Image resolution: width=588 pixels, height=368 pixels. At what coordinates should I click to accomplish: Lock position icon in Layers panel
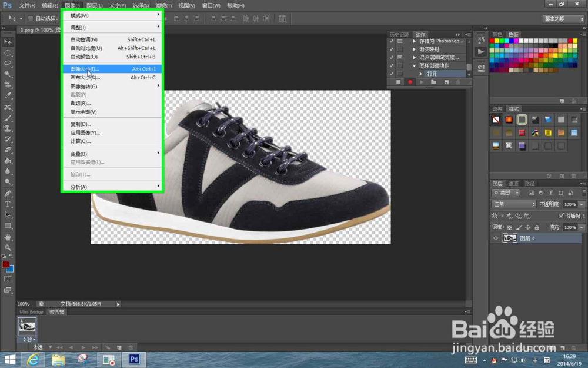(x=527, y=227)
